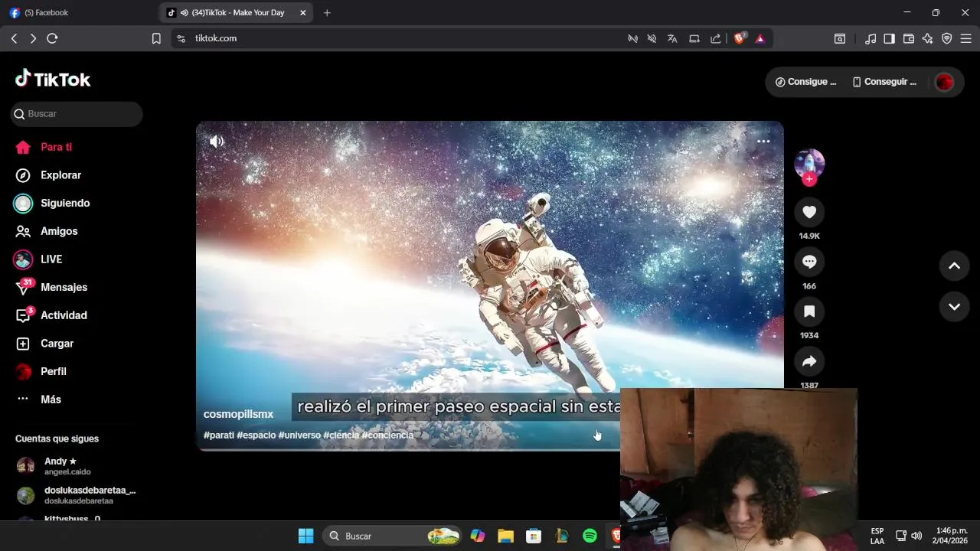Screen dimensions: 980x551
Task: Follow creator with the red plus badge
Action: click(x=809, y=179)
